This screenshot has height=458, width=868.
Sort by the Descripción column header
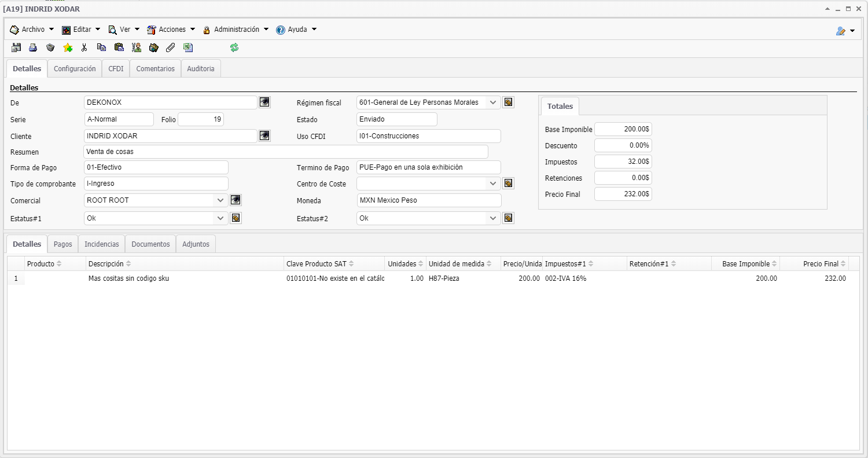(x=105, y=264)
